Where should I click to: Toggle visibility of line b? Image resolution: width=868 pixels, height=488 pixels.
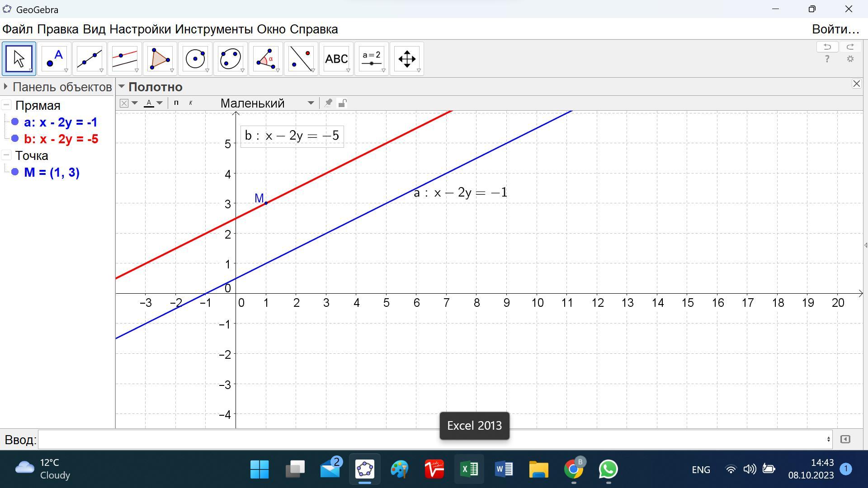tap(15, 139)
